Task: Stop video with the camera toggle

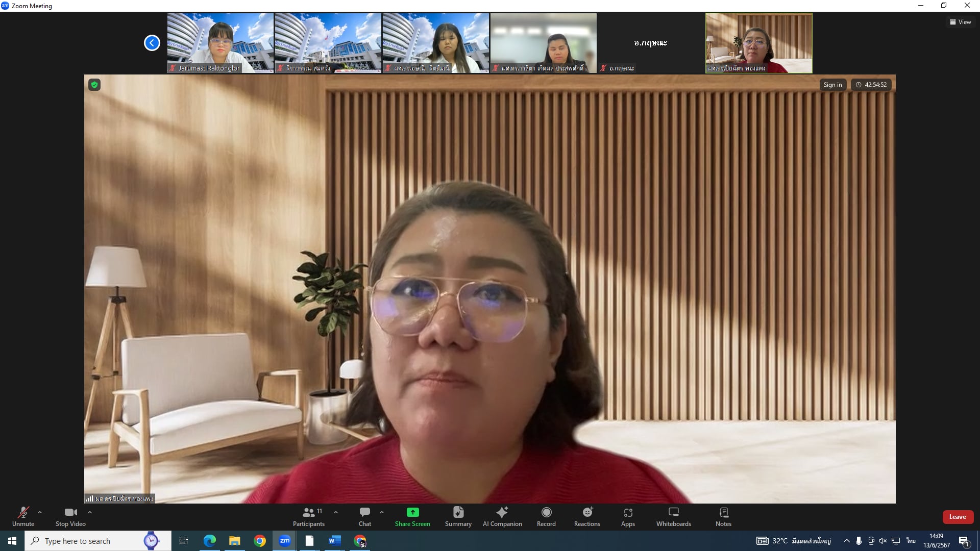Action: [70, 516]
